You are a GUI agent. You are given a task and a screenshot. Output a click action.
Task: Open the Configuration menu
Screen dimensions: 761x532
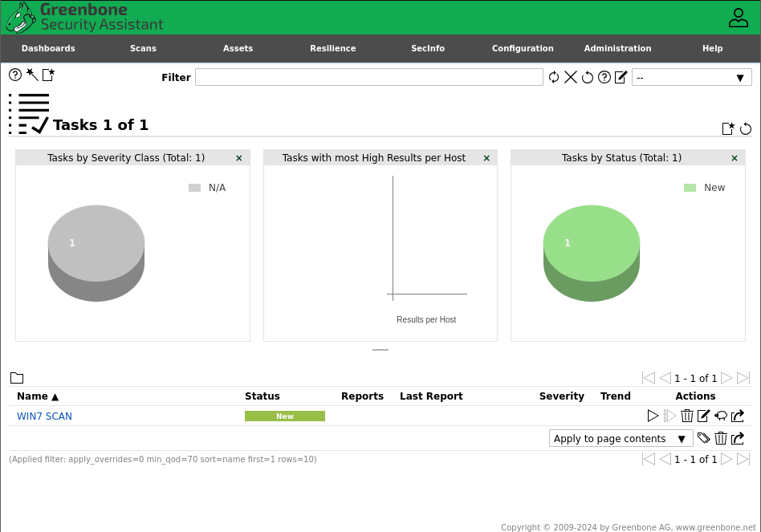pyautogui.click(x=523, y=48)
